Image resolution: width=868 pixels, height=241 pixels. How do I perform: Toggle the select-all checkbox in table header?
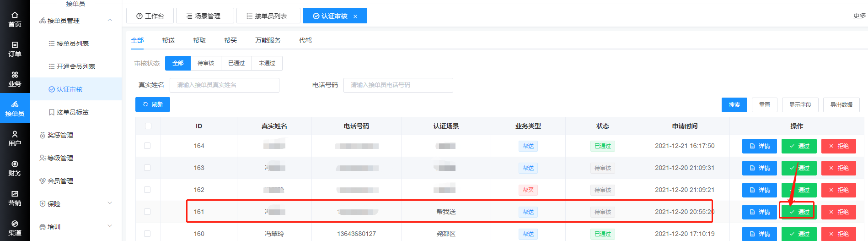point(148,126)
